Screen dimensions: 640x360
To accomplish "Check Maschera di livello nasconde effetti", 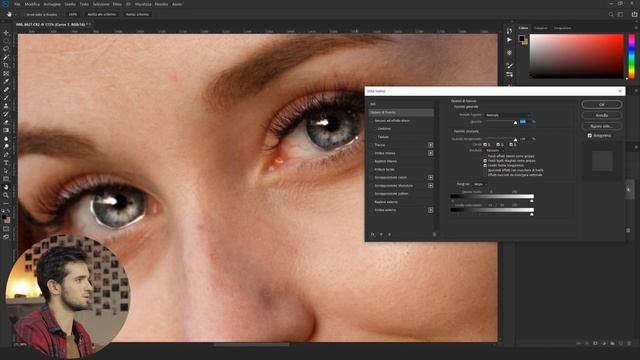I will pos(485,170).
